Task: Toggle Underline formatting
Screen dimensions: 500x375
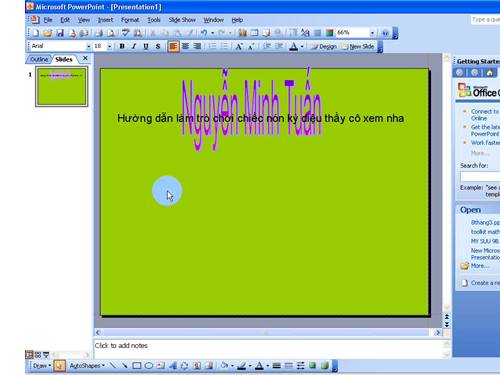Action: tap(146, 46)
